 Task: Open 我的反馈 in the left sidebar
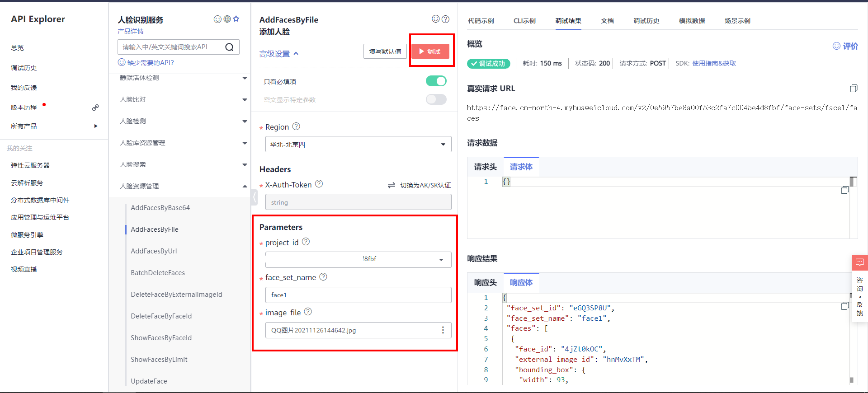pos(24,88)
